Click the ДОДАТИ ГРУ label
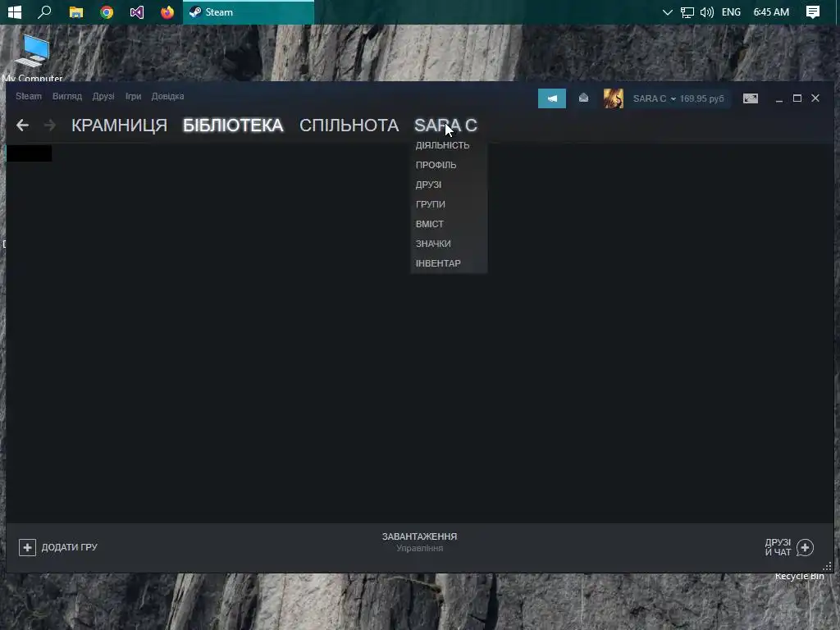The width and height of the screenshot is (840, 630). coord(70,547)
